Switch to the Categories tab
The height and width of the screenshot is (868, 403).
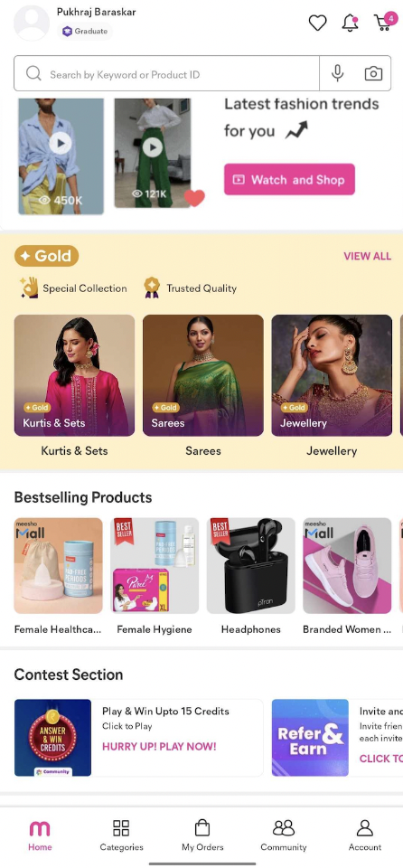pos(121,835)
